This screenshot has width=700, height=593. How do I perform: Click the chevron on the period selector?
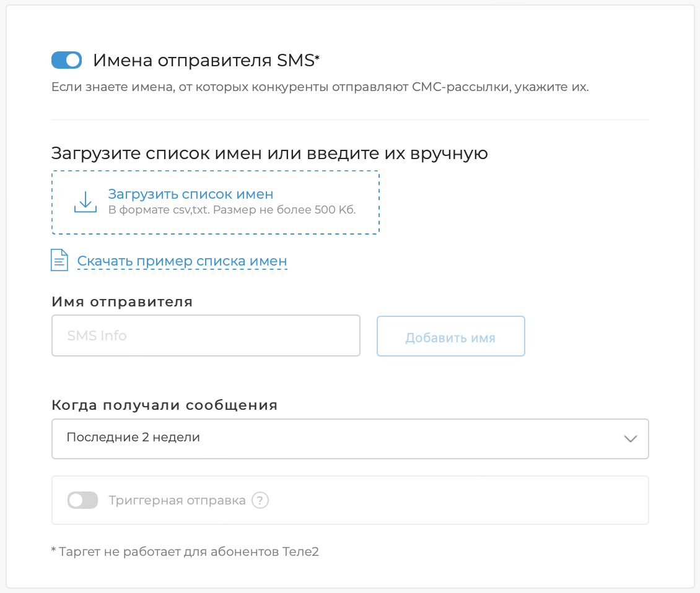tap(630, 438)
